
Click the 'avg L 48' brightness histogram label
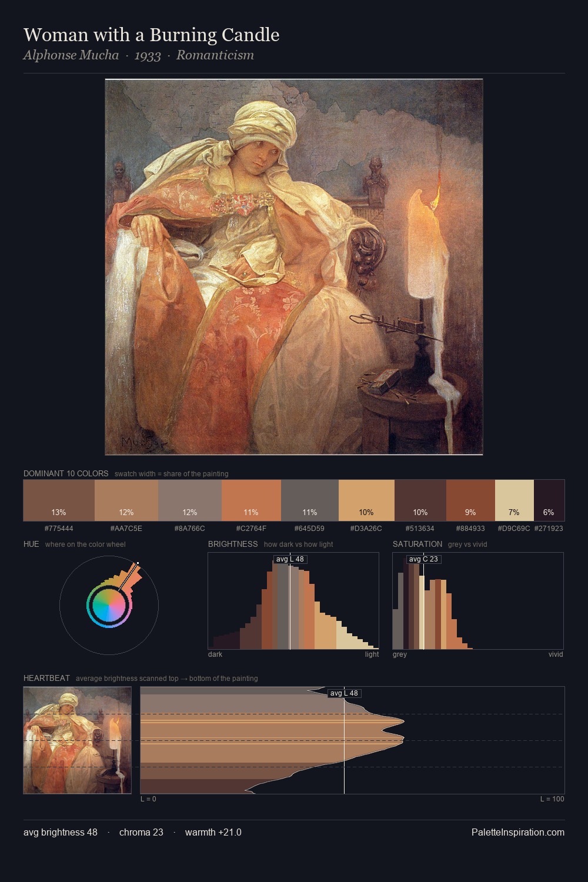pyautogui.click(x=290, y=559)
